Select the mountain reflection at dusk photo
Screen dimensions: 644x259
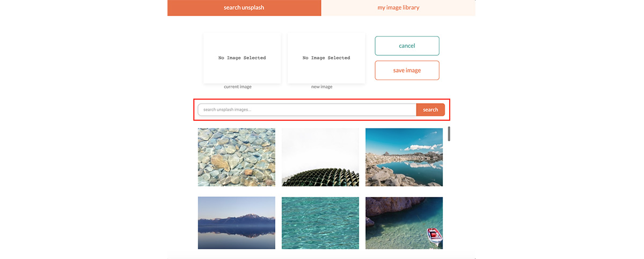point(237,223)
